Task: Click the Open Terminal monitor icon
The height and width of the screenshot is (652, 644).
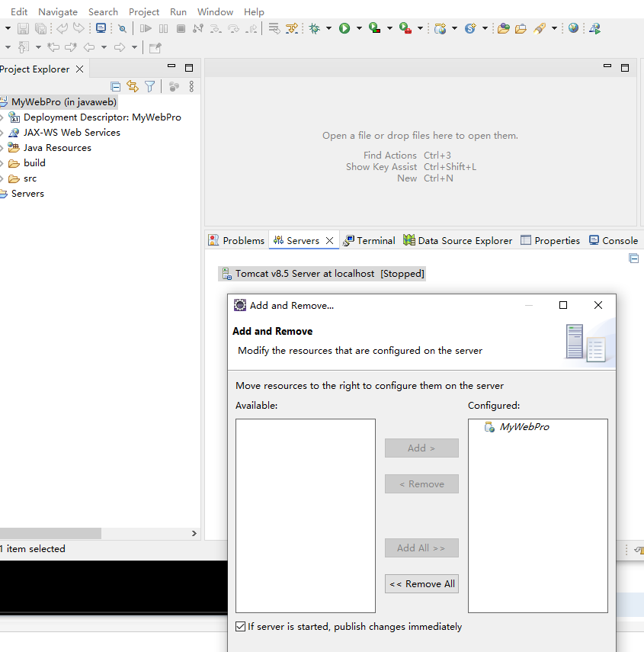Action: coord(101,28)
